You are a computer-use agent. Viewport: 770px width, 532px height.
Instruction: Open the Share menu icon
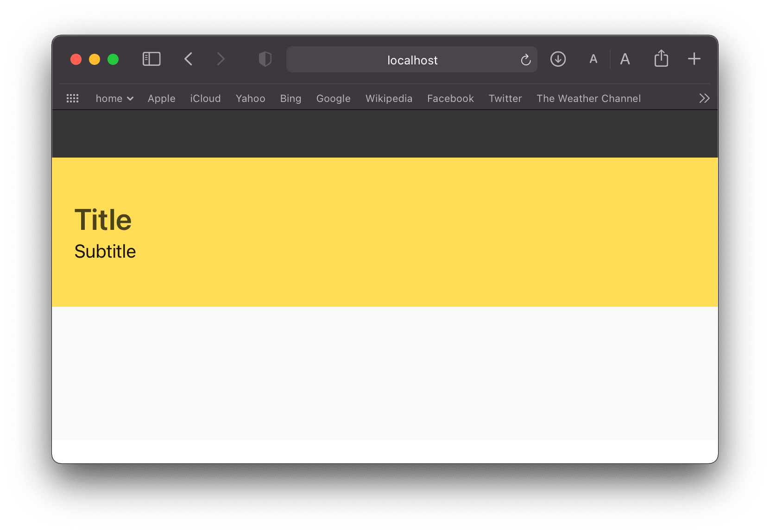click(661, 58)
